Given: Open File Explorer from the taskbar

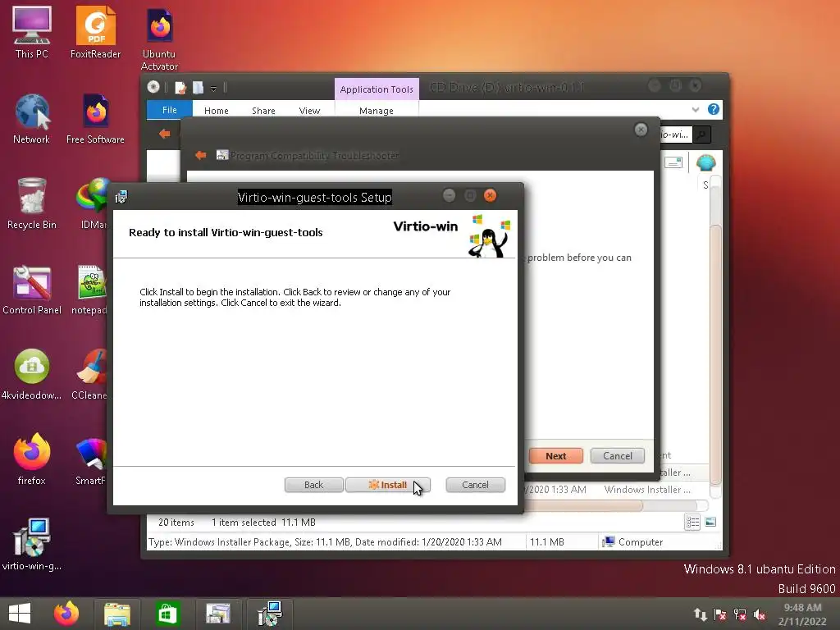Looking at the screenshot, I should coord(116,614).
